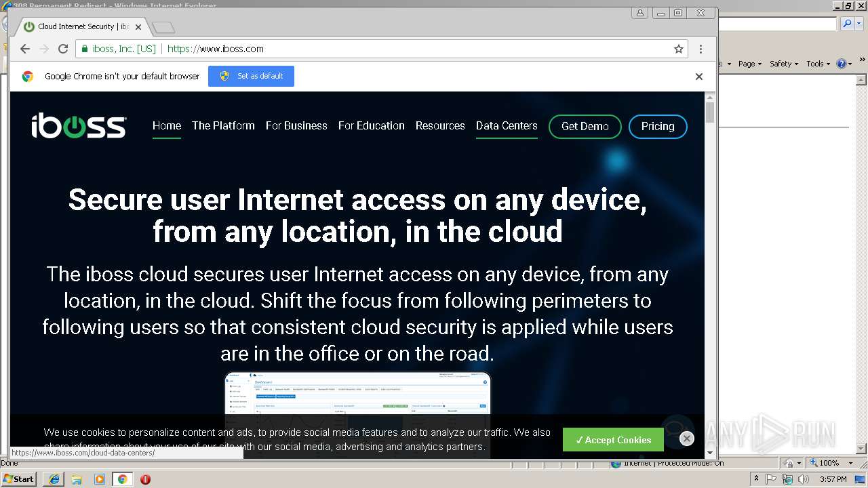The height and width of the screenshot is (488, 868).
Task: Click the Get Demo button
Action: (585, 127)
